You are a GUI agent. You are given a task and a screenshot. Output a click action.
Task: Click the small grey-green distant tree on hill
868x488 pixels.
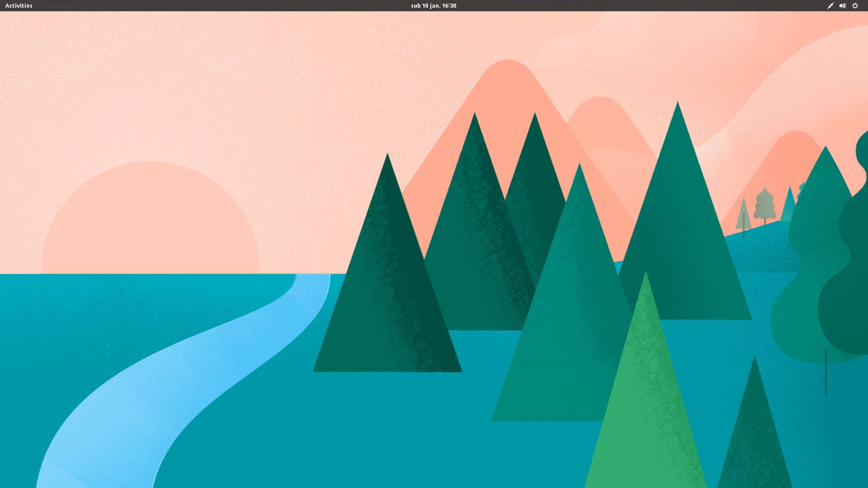pyautogui.click(x=764, y=206)
